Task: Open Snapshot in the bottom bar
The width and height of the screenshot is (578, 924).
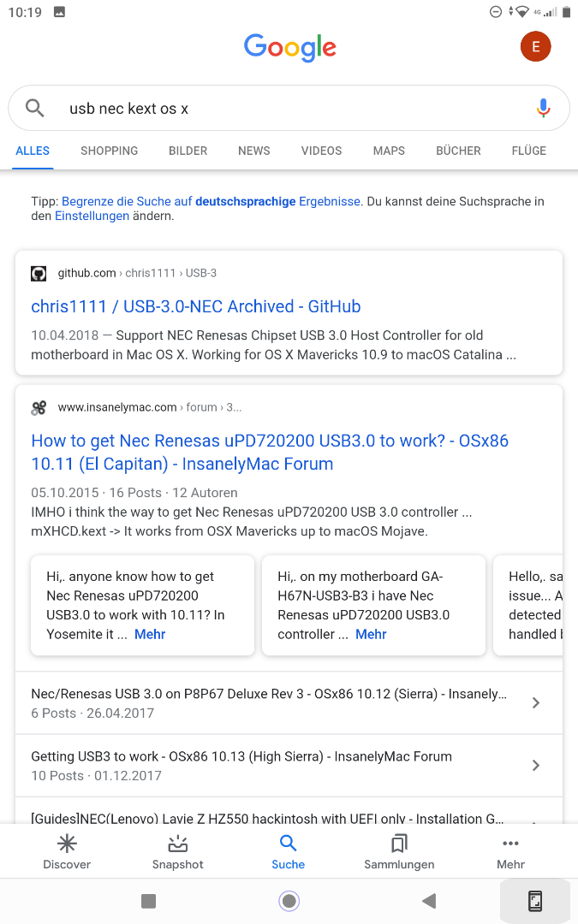Action: pyautogui.click(x=178, y=844)
